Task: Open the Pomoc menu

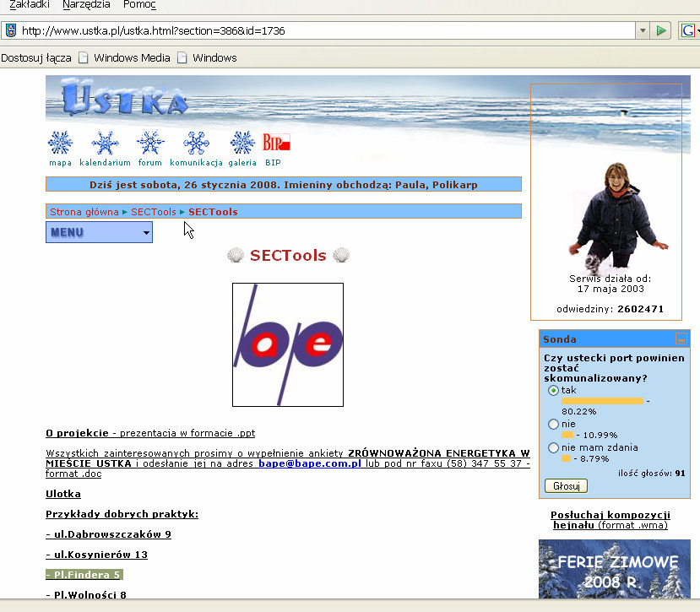Action: coord(139,5)
